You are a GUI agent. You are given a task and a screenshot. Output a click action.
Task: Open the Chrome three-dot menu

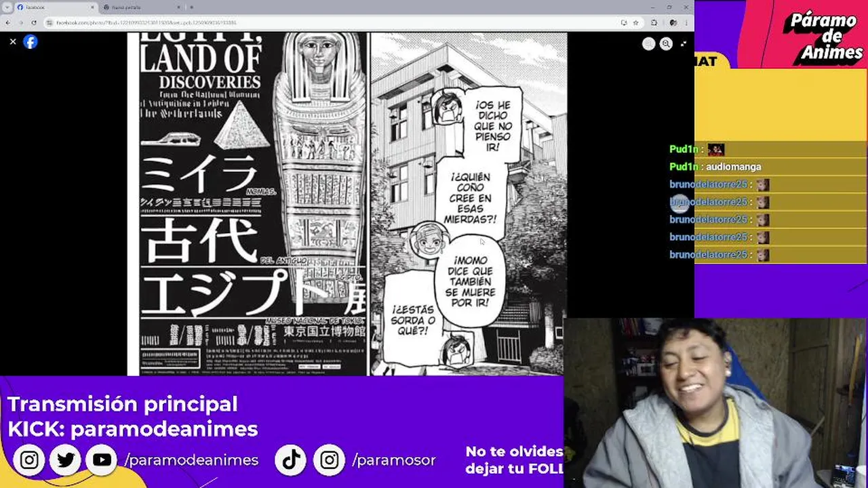pos(686,22)
